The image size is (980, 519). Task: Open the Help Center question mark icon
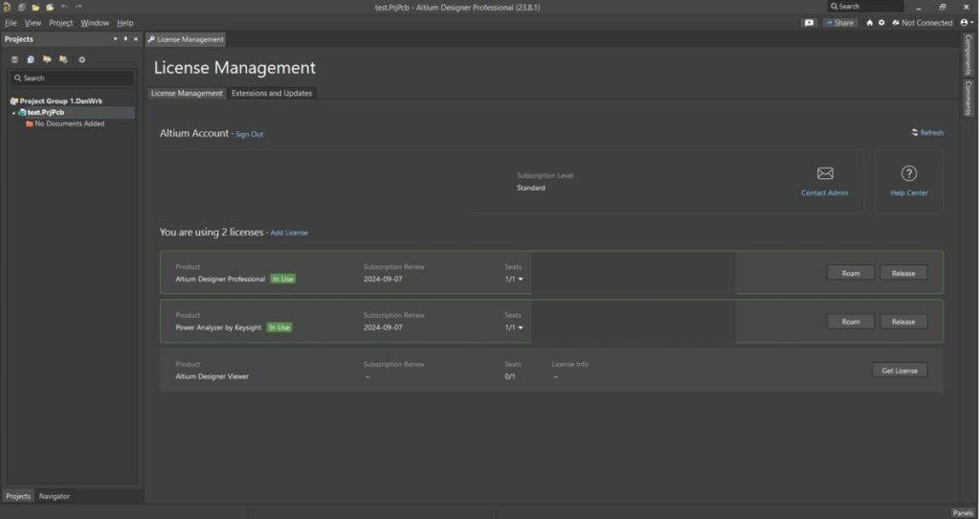[x=908, y=173]
